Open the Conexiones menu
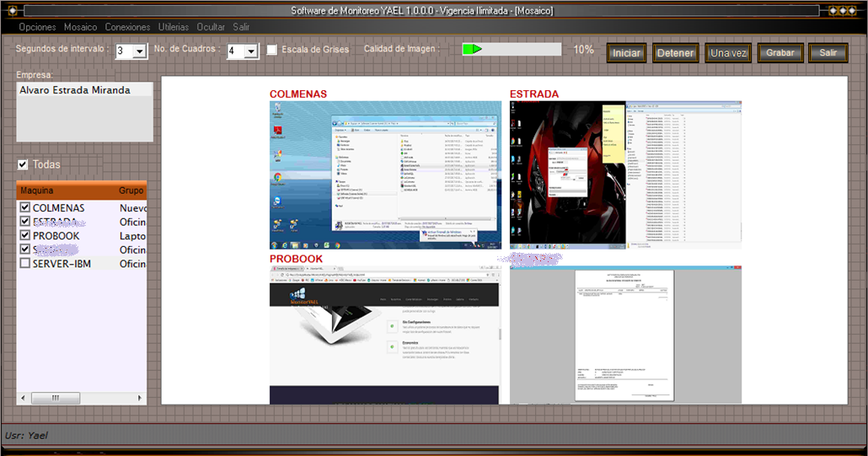Screen dimensions: 868x456 (x=127, y=27)
